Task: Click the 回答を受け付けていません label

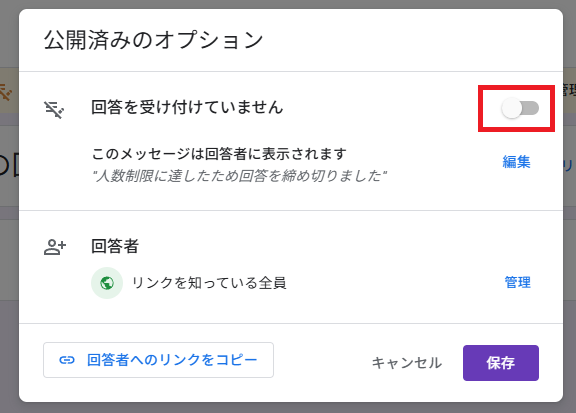Action: [x=187, y=107]
